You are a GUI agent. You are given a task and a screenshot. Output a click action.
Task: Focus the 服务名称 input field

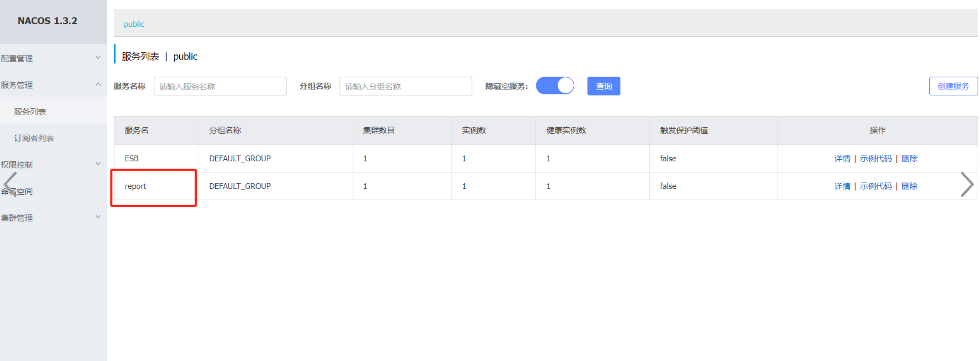tap(220, 86)
